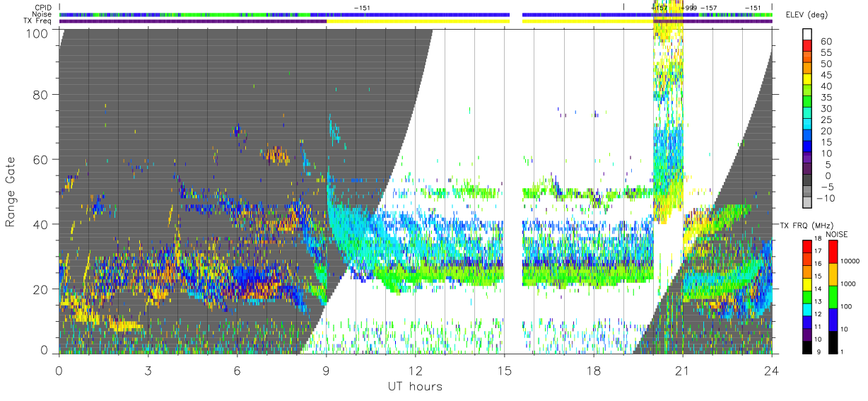Screen dimensions: 868x401
Task: Click the 'UT hours' axis title
Action: [x=415, y=386]
